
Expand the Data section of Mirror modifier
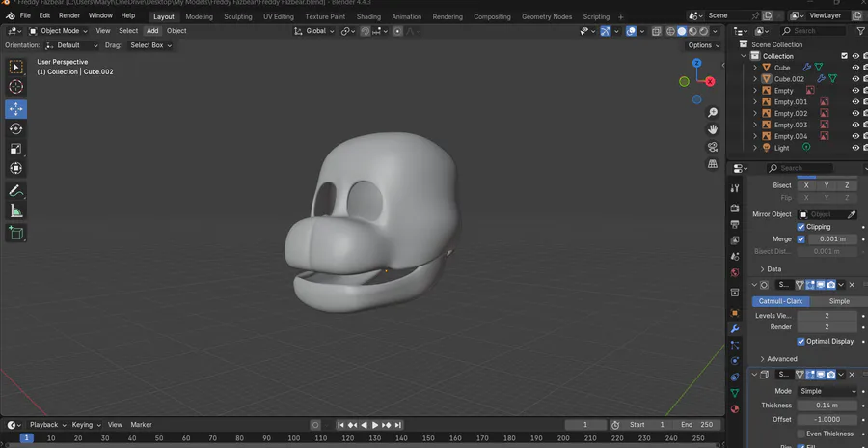tap(770, 269)
